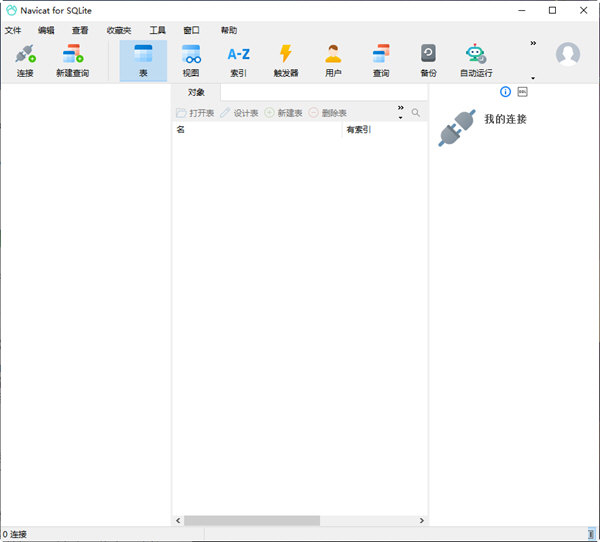
Task: Click the user avatar profile icon
Action: pyautogui.click(x=568, y=54)
